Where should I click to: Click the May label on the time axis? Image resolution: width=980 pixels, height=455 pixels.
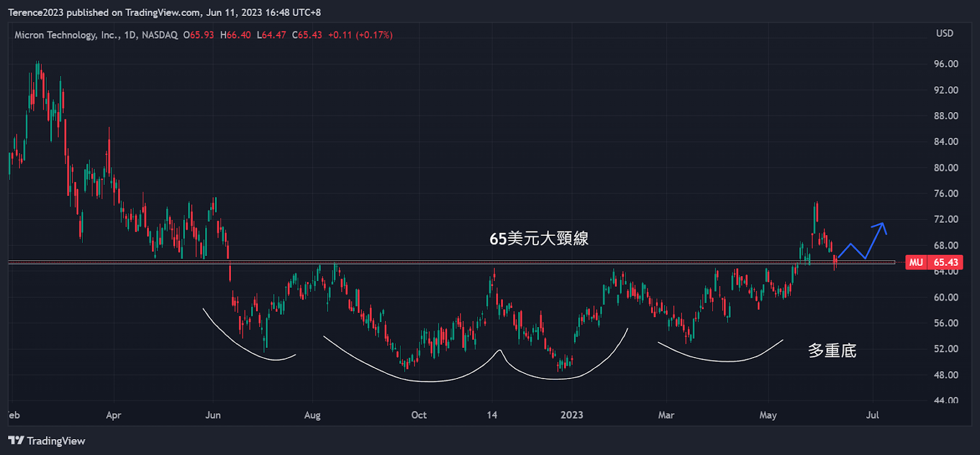768,415
